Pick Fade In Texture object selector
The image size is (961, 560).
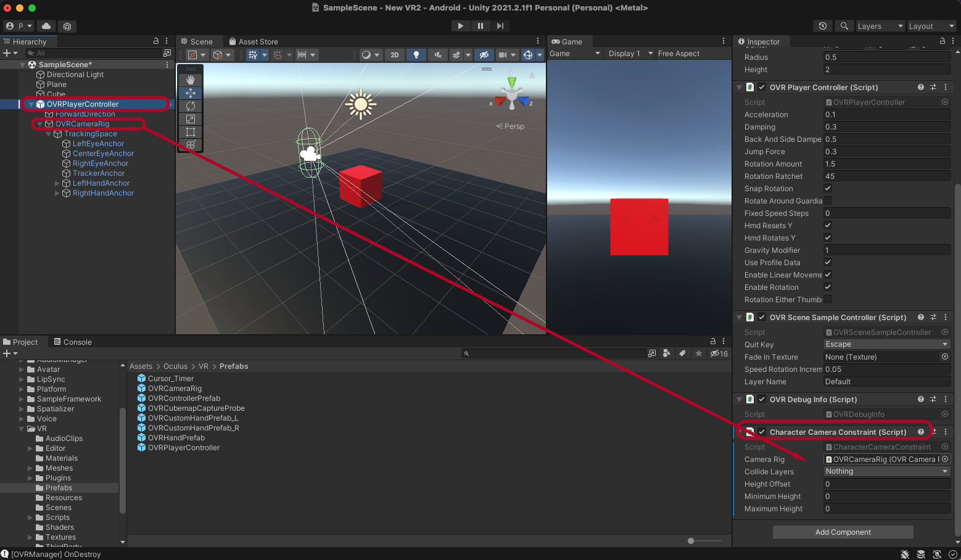point(945,356)
